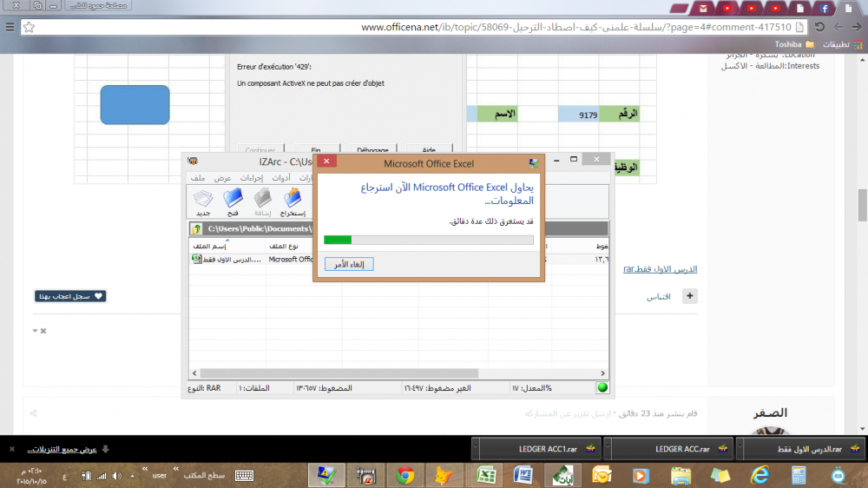Click the IZArc horizontal scrollbar left arrow

194,373
